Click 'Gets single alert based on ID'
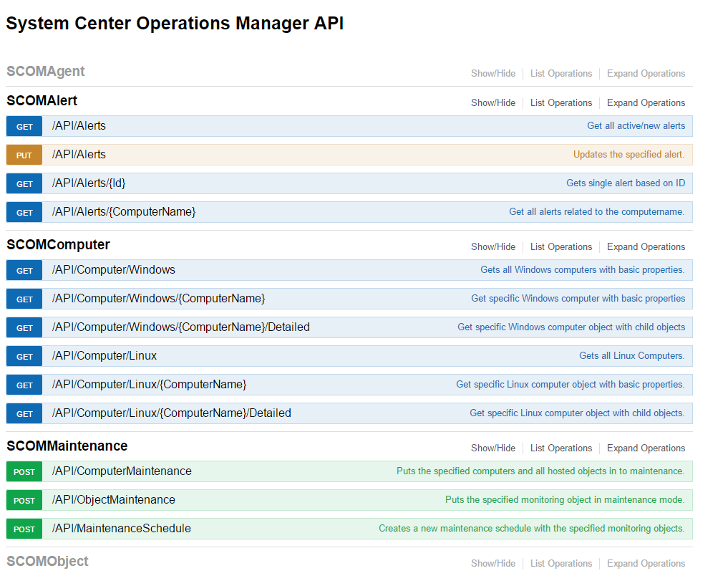728x586 pixels. point(626,183)
